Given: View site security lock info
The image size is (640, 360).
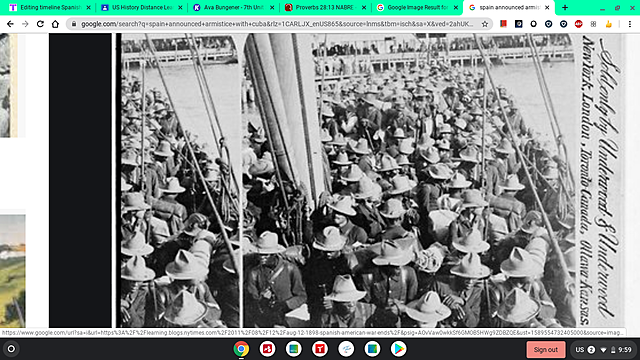Looking at the screenshot, I should 73,24.
